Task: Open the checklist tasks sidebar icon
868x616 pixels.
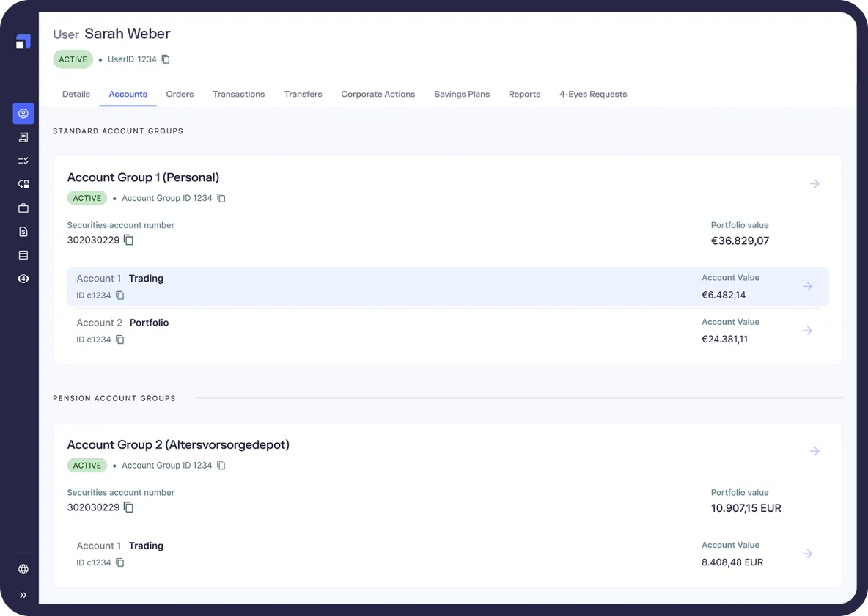Action: pyautogui.click(x=23, y=161)
